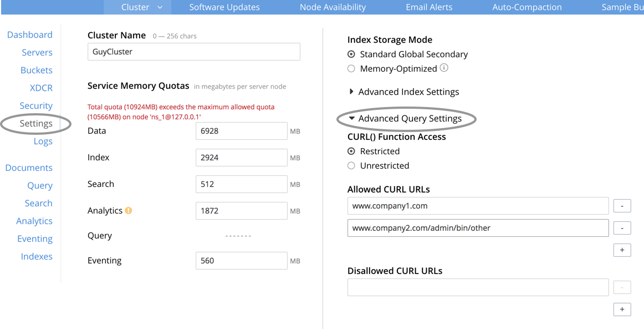This screenshot has height=329, width=644.
Task: Navigate to the Dashboard
Action: pyautogui.click(x=30, y=34)
